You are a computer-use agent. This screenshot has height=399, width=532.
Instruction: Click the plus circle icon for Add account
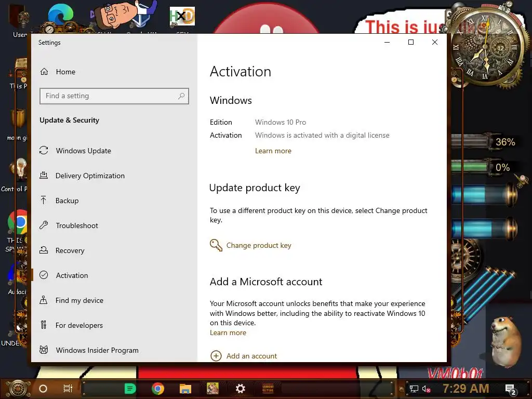point(216,356)
